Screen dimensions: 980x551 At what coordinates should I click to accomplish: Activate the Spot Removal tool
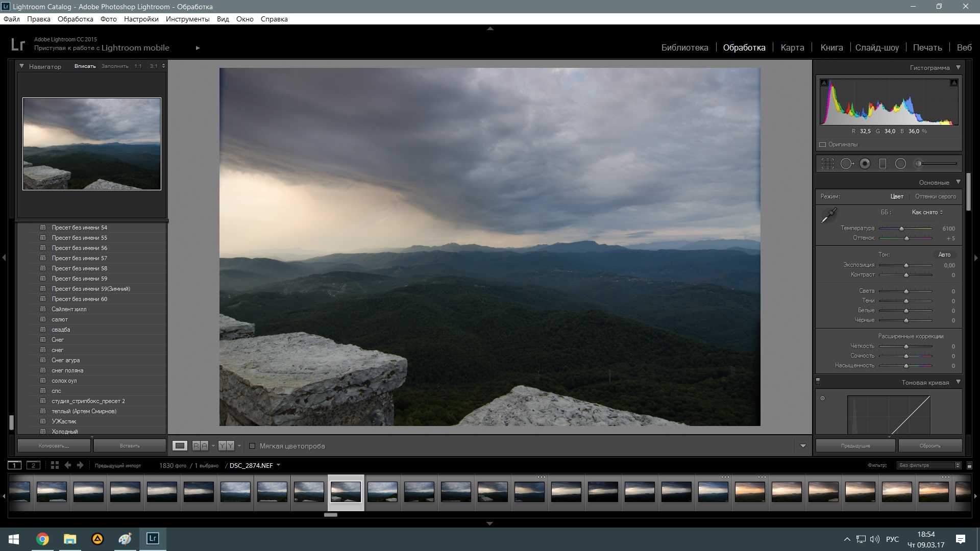click(847, 164)
